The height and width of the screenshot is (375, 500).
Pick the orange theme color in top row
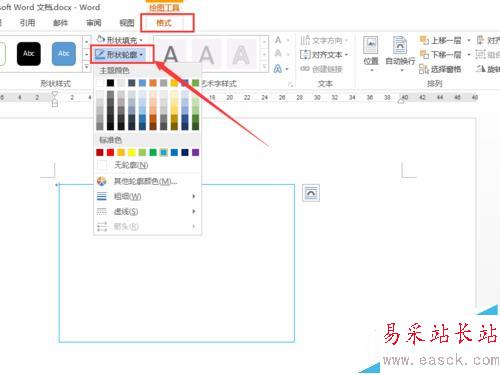153,83
